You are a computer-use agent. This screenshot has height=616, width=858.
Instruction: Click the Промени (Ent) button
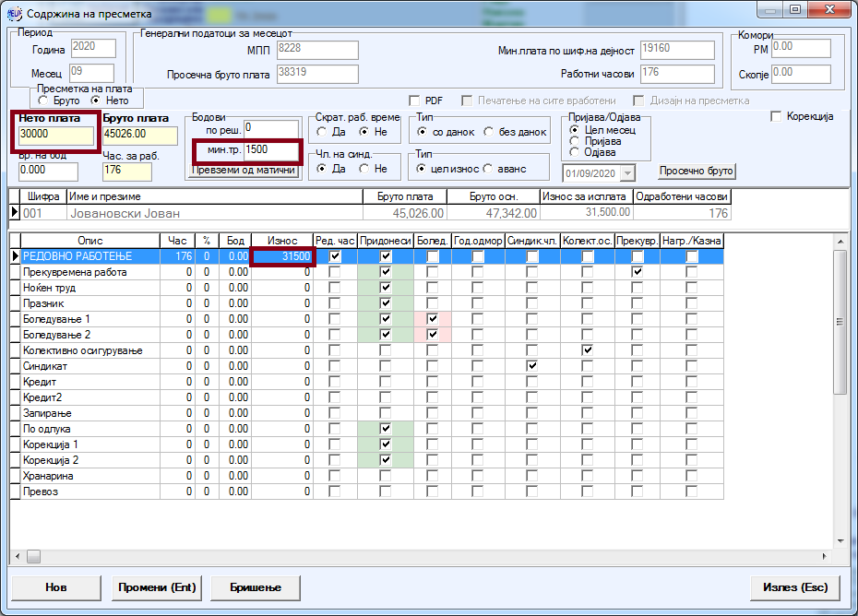click(157, 587)
